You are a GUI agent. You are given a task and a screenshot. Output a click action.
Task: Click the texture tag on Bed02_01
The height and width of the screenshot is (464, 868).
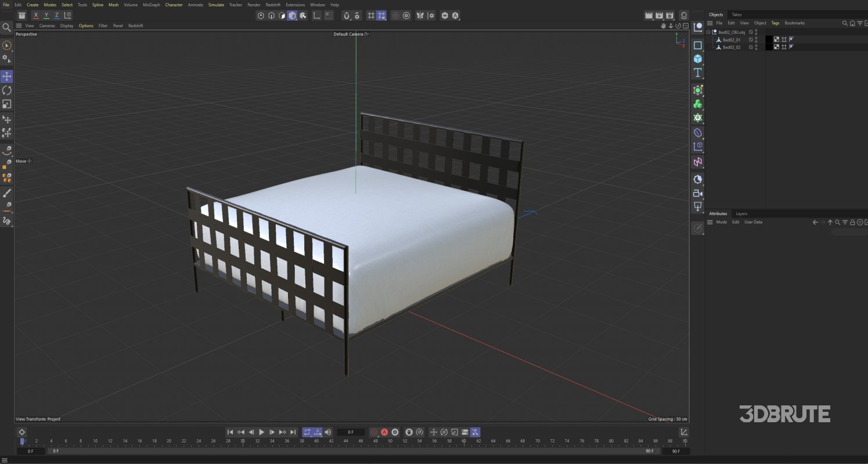776,39
